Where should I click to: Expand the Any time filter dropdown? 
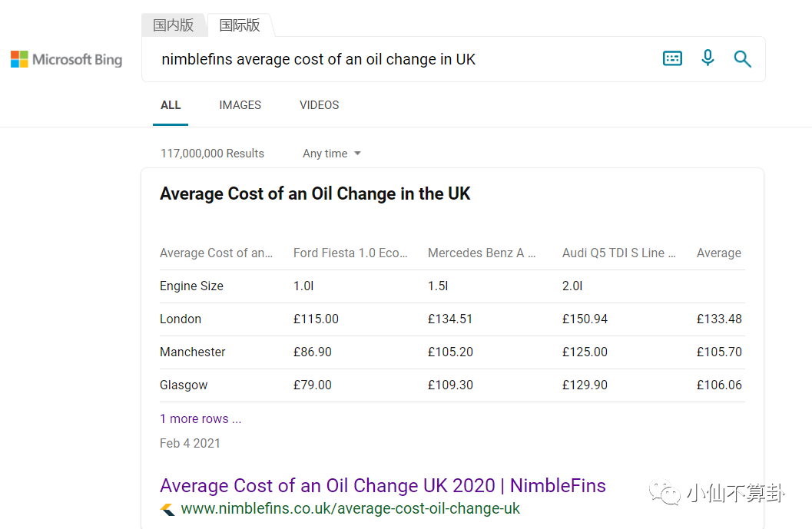tap(331, 154)
